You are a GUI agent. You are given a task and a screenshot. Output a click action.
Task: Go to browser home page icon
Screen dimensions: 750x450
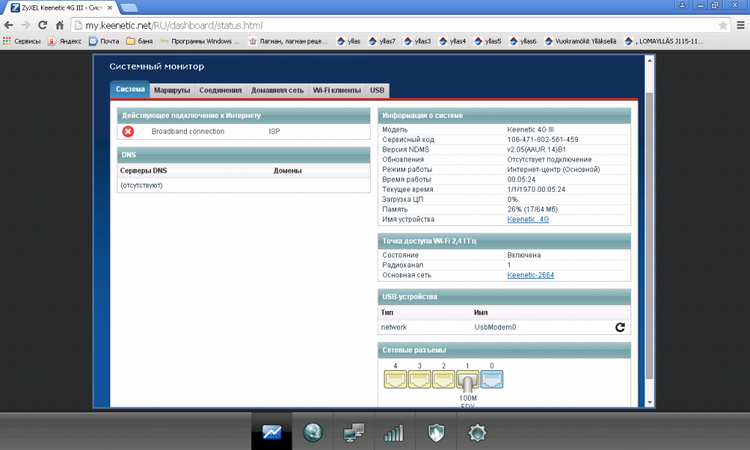[x=60, y=25]
